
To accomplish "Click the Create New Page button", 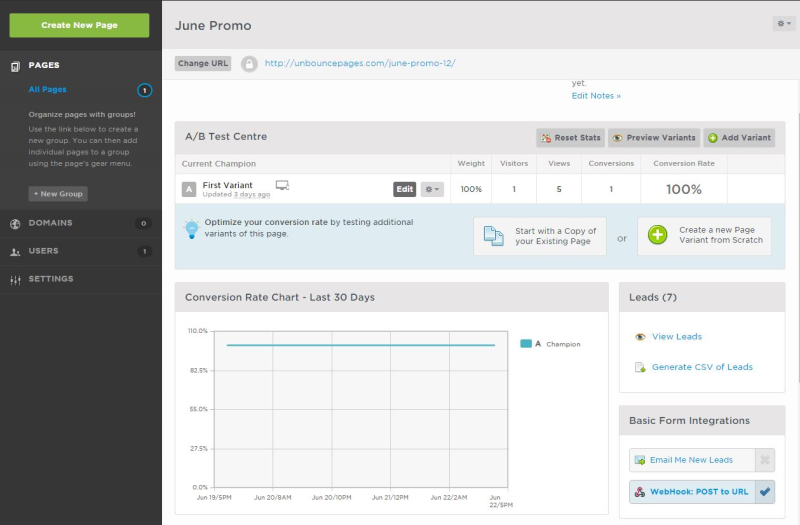I will click(x=79, y=25).
